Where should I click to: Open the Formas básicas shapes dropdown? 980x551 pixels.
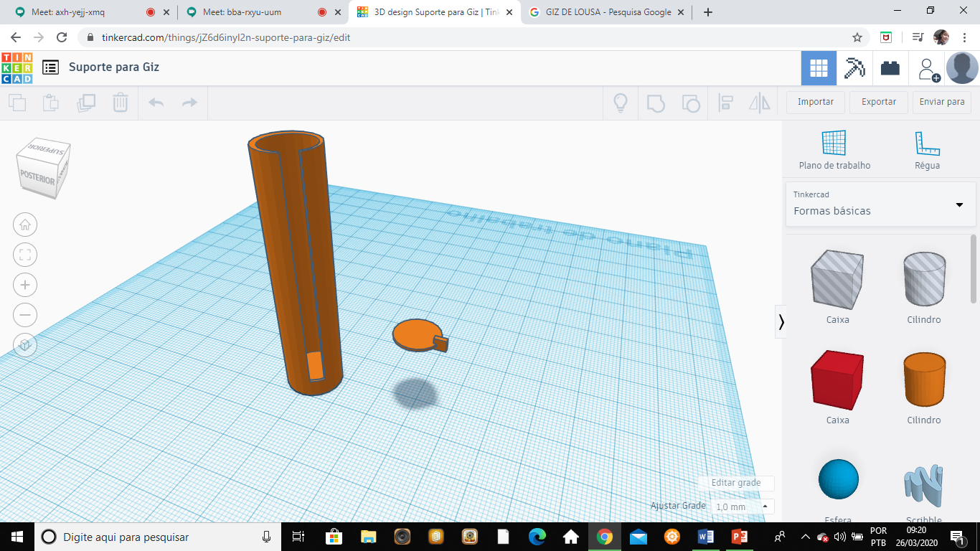pyautogui.click(x=880, y=204)
